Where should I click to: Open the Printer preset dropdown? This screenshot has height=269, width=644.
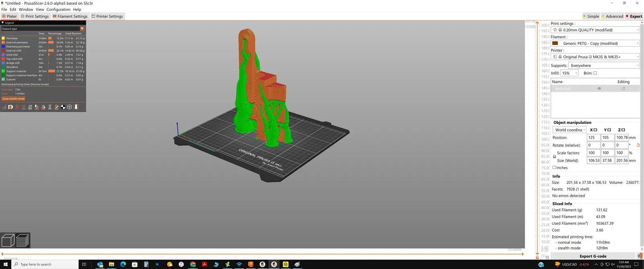pos(595,57)
